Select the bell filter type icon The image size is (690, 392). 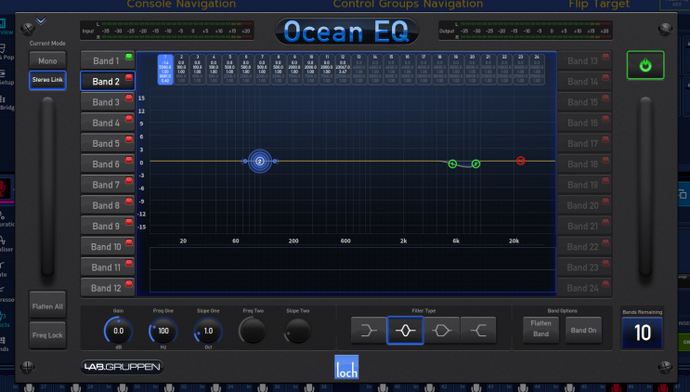405,330
